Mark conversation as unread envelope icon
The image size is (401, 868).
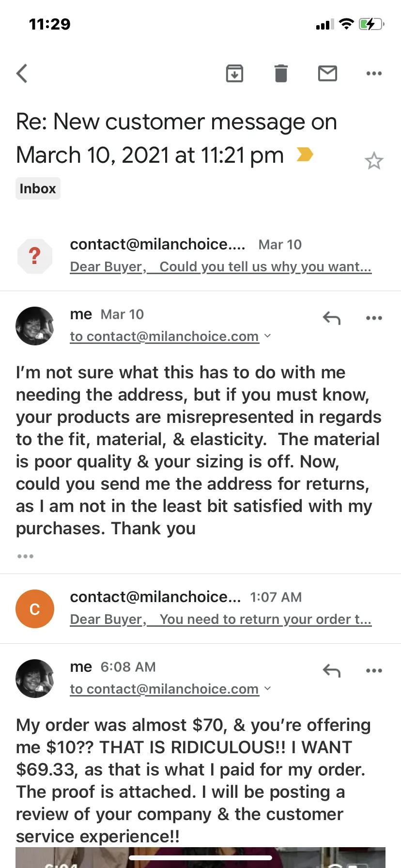[x=327, y=74]
